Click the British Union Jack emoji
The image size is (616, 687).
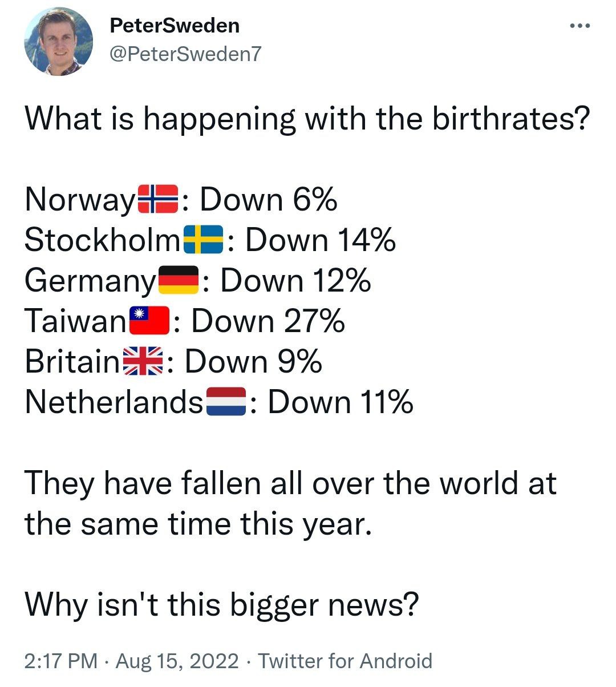(143, 361)
